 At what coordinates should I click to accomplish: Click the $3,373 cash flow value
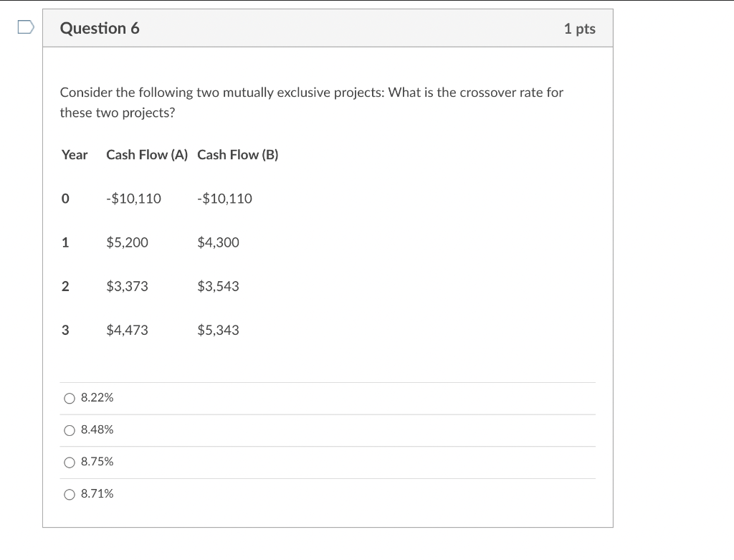pos(127,286)
